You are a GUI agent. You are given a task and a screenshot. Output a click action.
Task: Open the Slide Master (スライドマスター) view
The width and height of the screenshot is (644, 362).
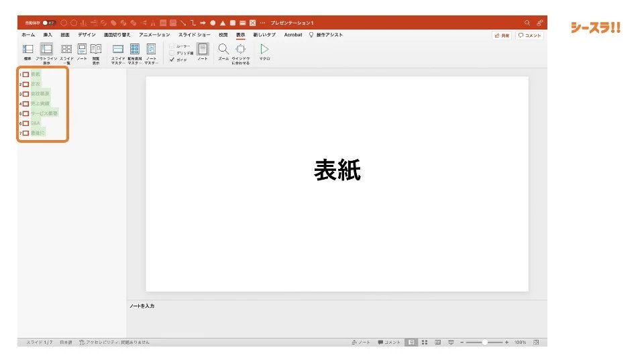(x=118, y=54)
